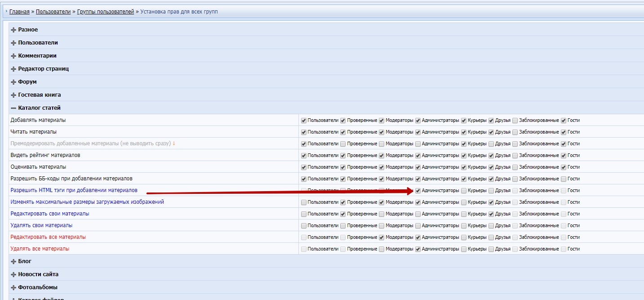Screen dimensions: 644x300
Task: Click the plus icon beside Разное
Action: tap(13, 30)
